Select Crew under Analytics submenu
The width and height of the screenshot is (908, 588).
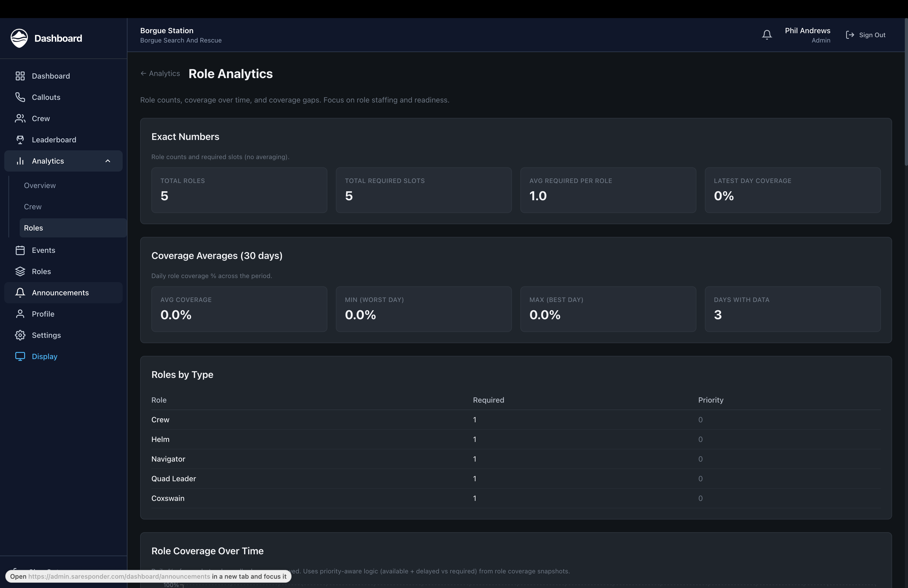click(x=33, y=206)
